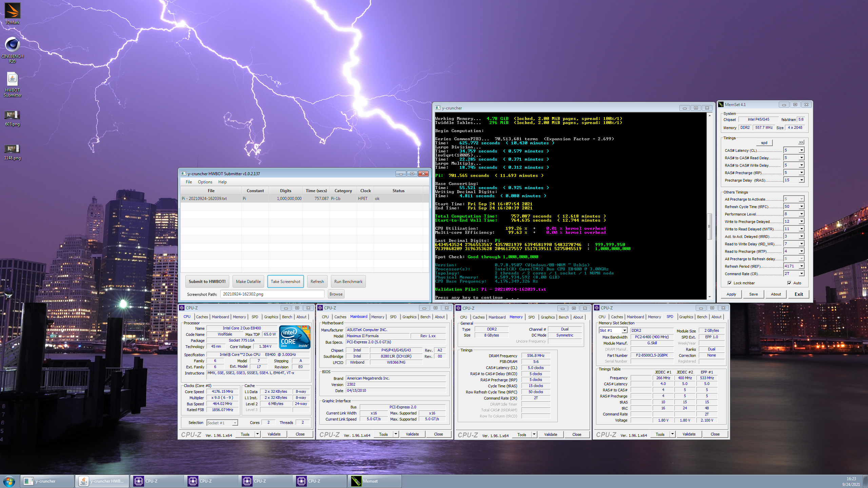Click CPU-Z CPU-tab window title icon
Image resolution: width=868 pixels, height=488 pixels.
pyautogui.click(x=182, y=308)
